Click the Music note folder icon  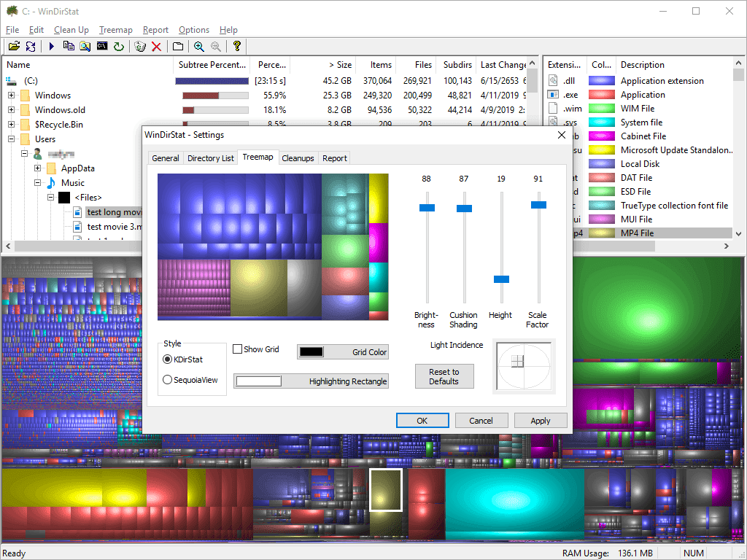tap(51, 183)
